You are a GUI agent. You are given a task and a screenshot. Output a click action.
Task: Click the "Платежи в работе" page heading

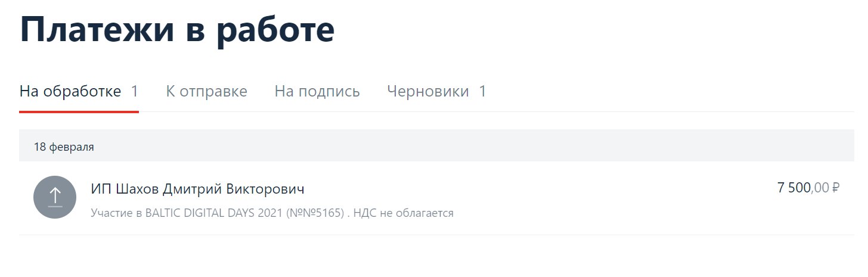pos(177,30)
